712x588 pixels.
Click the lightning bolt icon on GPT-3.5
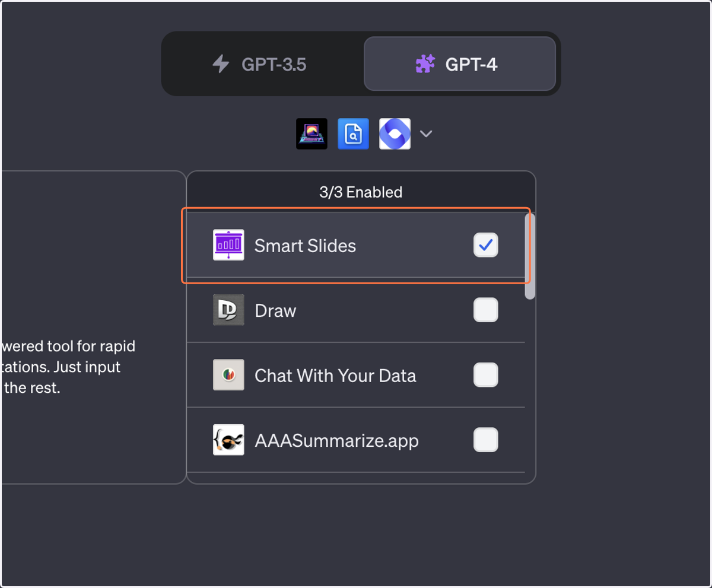click(x=221, y=64)
